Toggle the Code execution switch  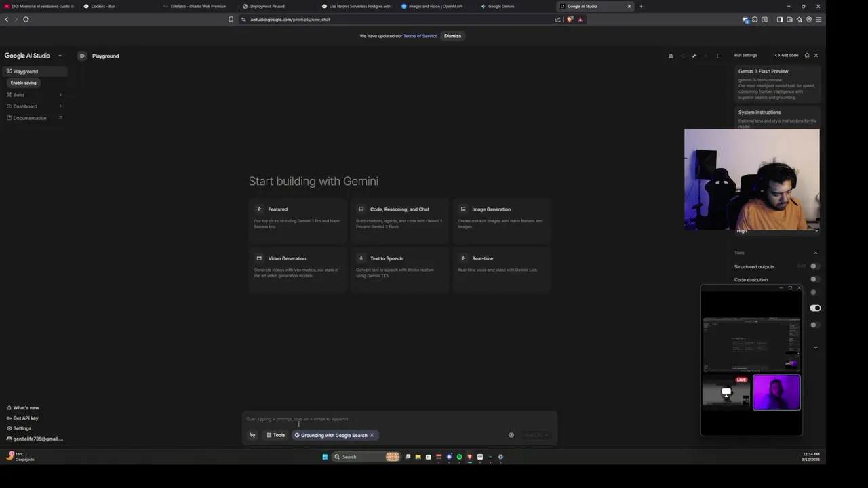(814, 279)
